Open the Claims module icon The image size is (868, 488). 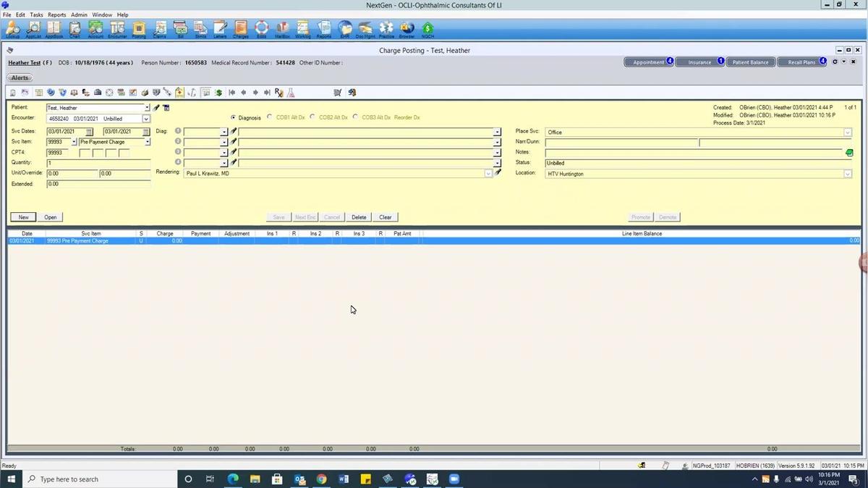pyautogui.click(x=159, y=28)
